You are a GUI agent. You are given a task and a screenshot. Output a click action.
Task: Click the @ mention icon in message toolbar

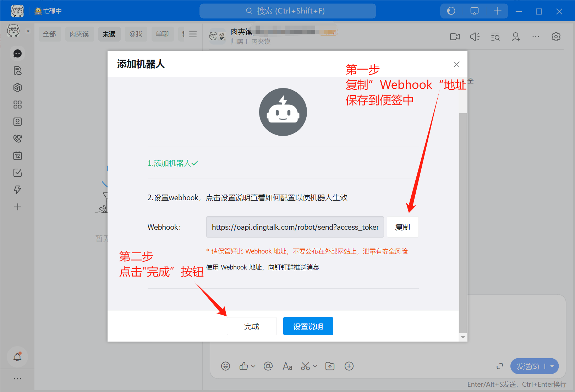coord(268,366)
